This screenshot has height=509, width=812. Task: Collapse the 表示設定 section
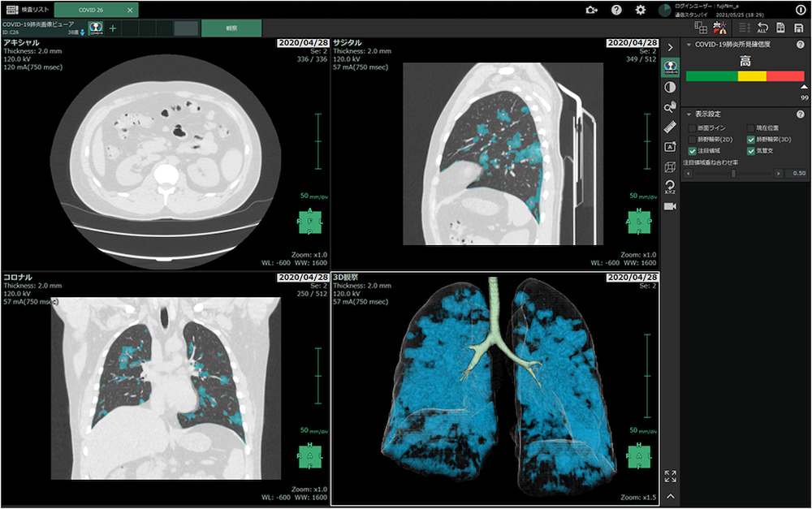689,114
